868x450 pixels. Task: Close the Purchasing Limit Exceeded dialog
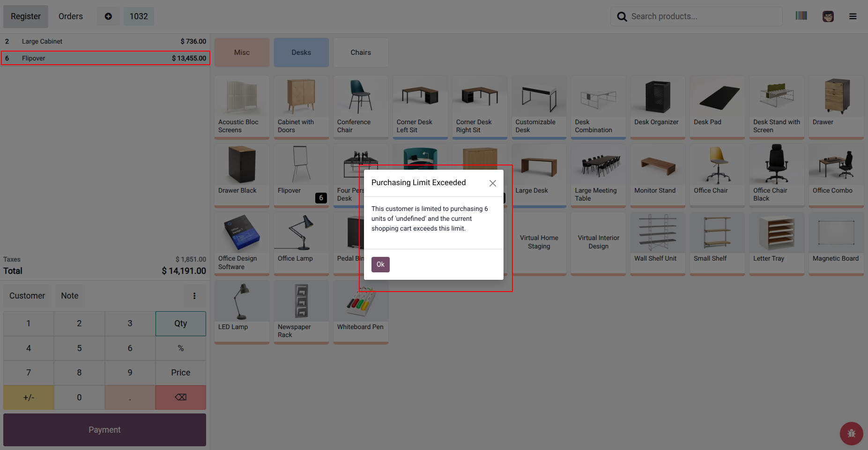pos(493,183)
